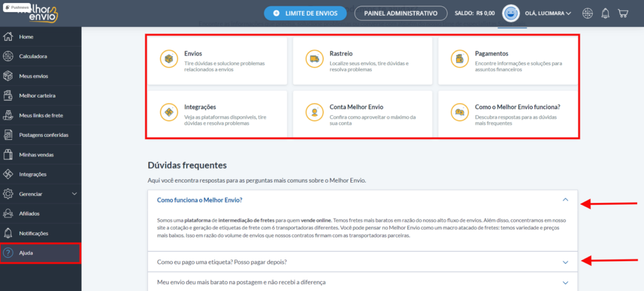Image resolution: width=644 pixels, height=291 pixels.
Task: Expand 'Meu envio deu mais barato' question
Action: pyautogui.click(x=363, y=282)
